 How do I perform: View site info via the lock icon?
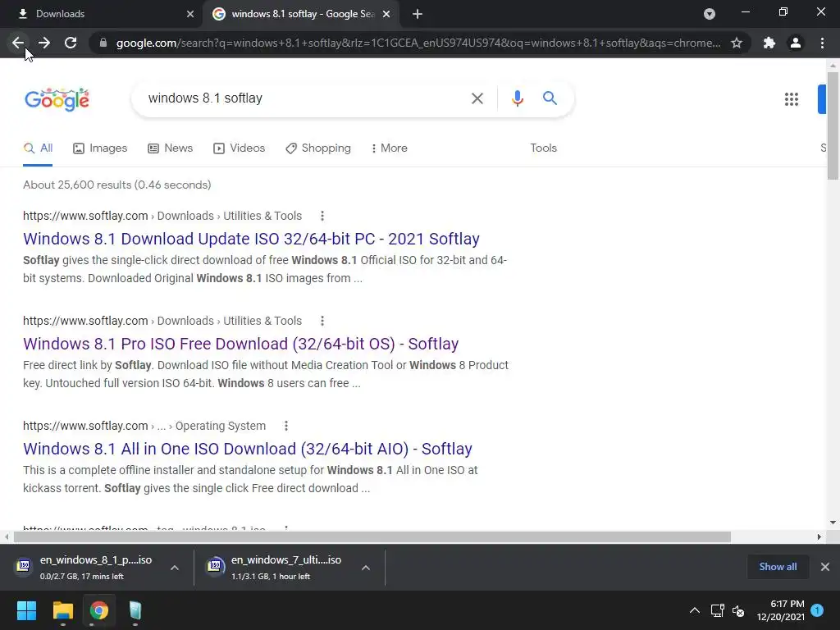tap(103, 43)
